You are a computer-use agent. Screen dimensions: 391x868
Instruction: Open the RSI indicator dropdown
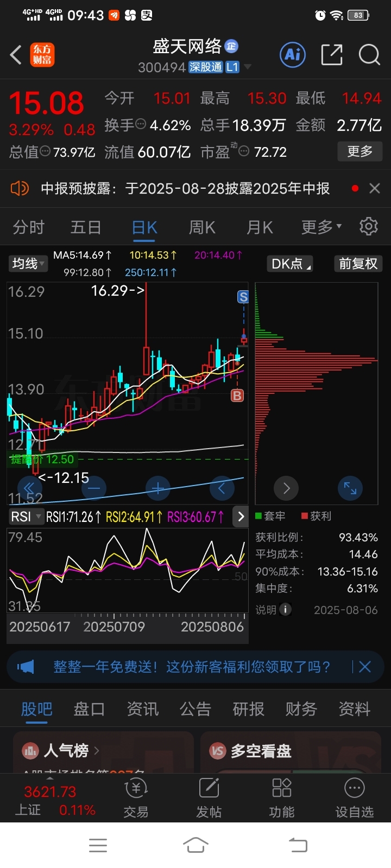[26, 516]
